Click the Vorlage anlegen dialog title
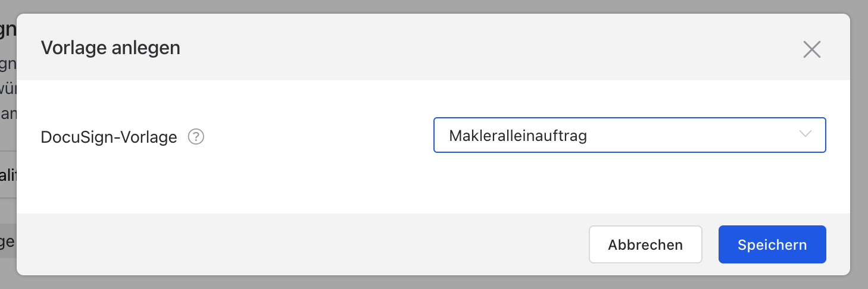Screen dimensions: 868x289 coord(110,48)
